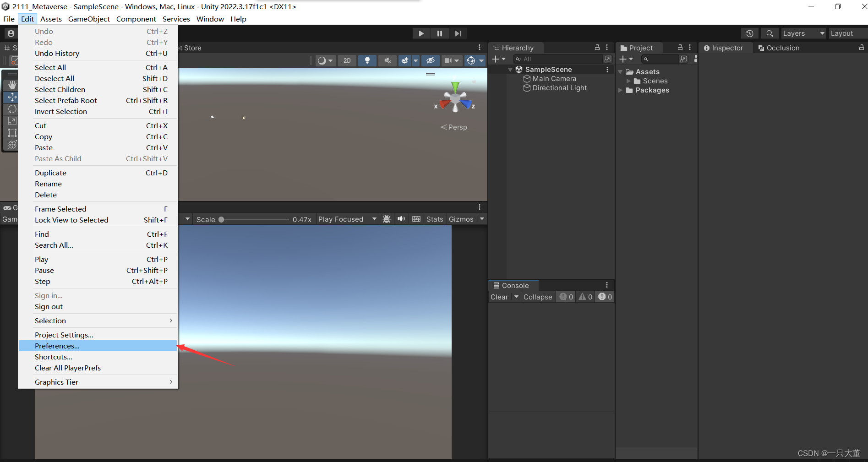Open the Play Focused dropdown

(348, 219)
